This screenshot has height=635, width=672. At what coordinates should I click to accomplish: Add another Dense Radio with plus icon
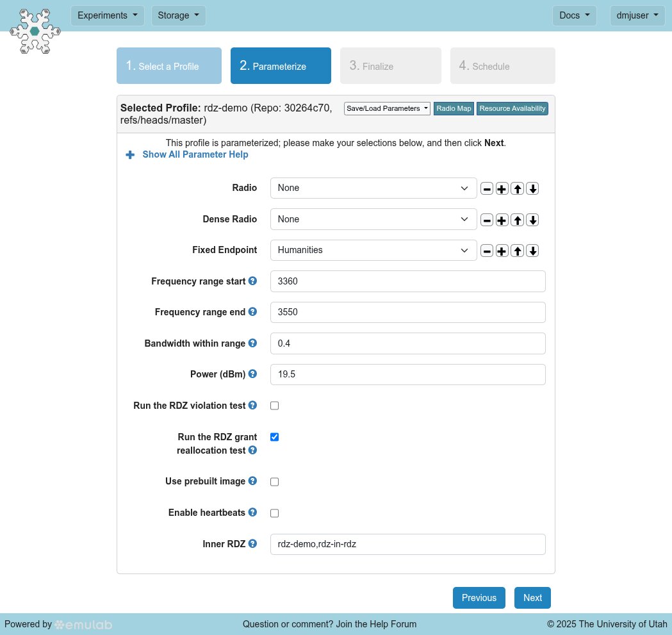click(502, 220)
